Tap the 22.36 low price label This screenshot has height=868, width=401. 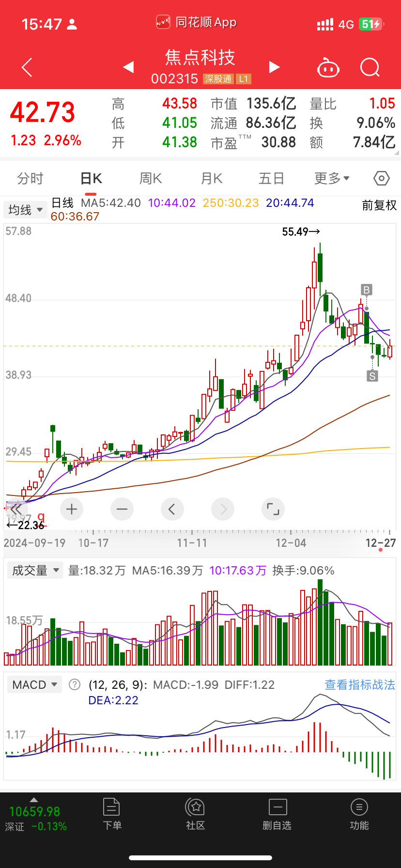point(25,525)
